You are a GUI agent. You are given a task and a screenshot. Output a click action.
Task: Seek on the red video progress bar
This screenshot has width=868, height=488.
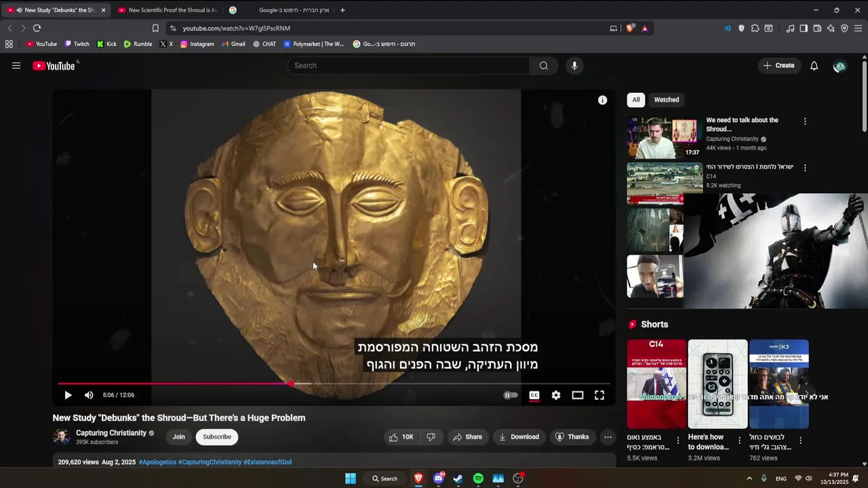(334, 384)
